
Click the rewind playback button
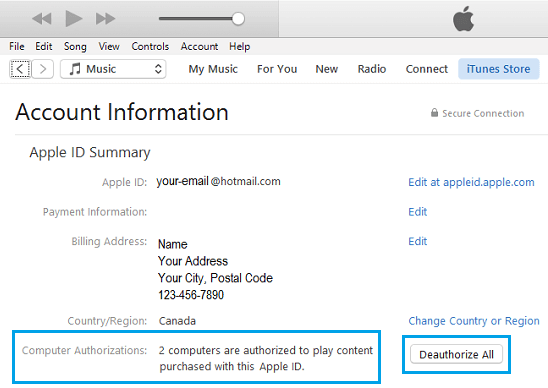point(42,19)
